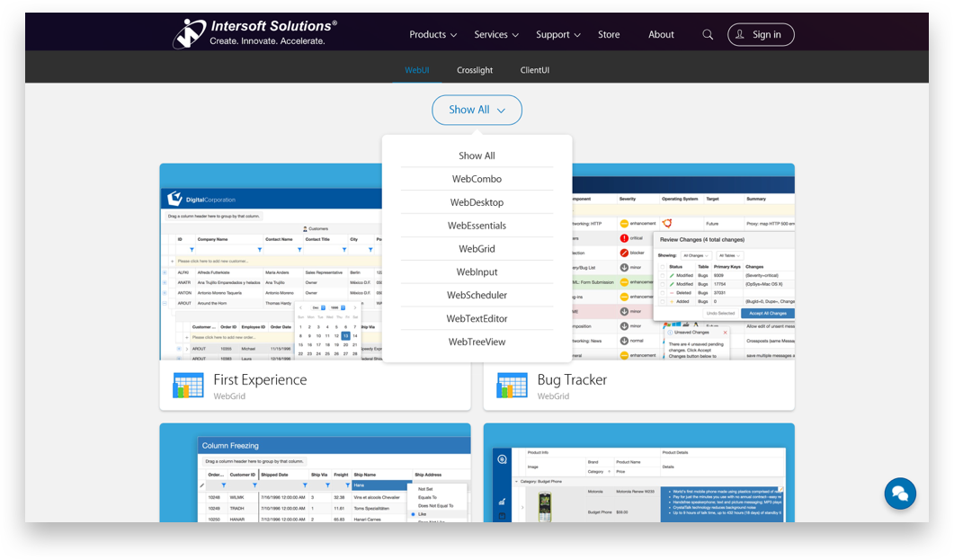Click the First Experience WebGrid icon
The image size is (954, 560).
click(188, 386)
